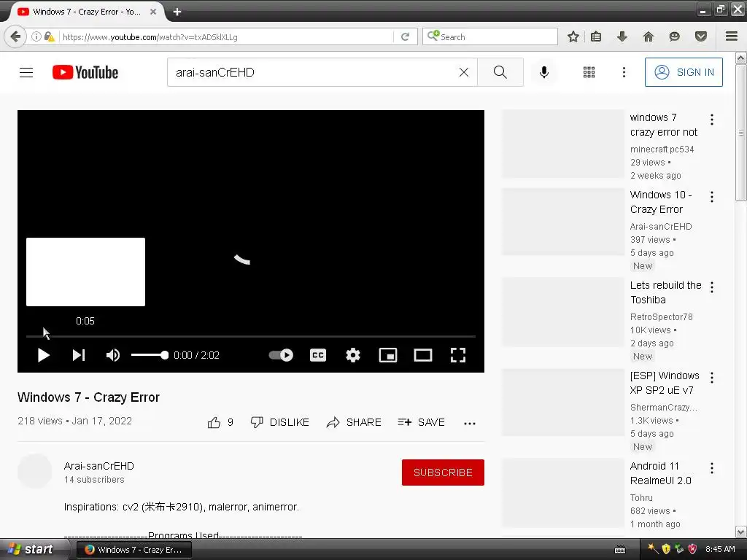The width and height of the screenshot is (747, 560).
Task: Go to YouTube home via logo
Action: pos(85,72)
